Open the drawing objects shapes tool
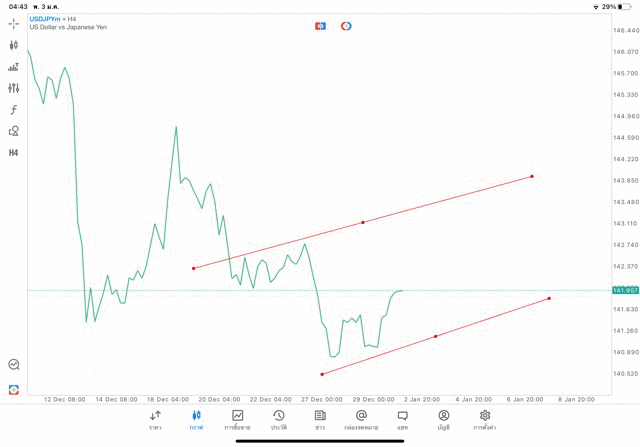Image resolution: width=640 pixels, height=447 pixels. pos(14,131)
